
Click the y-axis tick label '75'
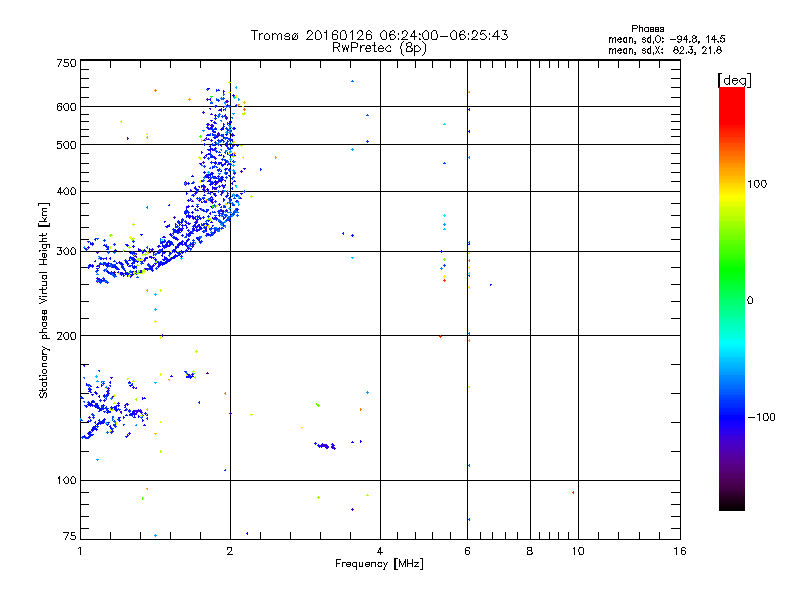coord(70,536)
